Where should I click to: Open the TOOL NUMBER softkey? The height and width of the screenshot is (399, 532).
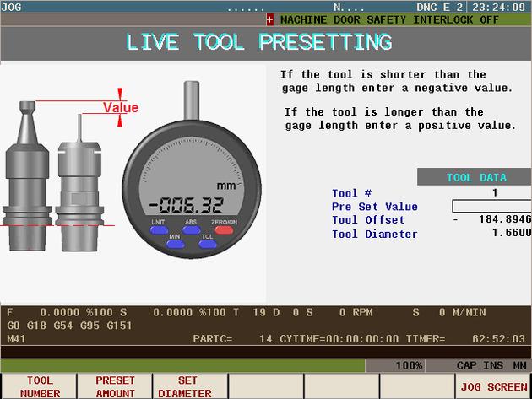point(39,386)
